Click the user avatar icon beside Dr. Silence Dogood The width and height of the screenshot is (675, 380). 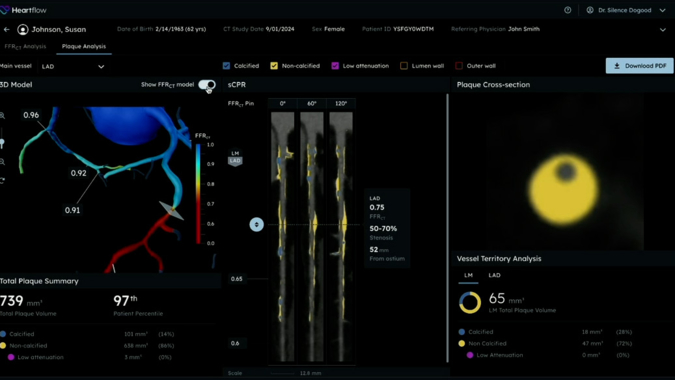[590, 10]
